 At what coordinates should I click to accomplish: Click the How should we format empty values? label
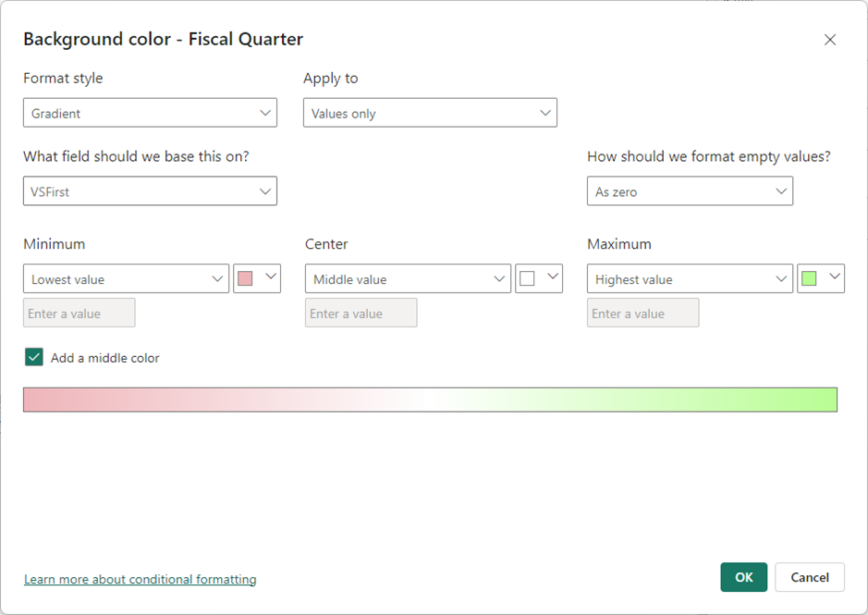click(x=709, y=157)
